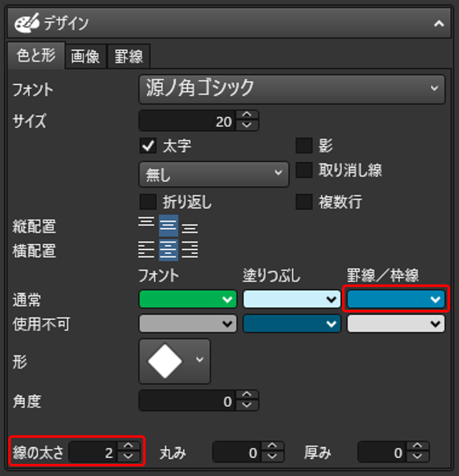Open the 罫線 tab
The width and height of the screenshot is (459, 476).
pos(128,57)
